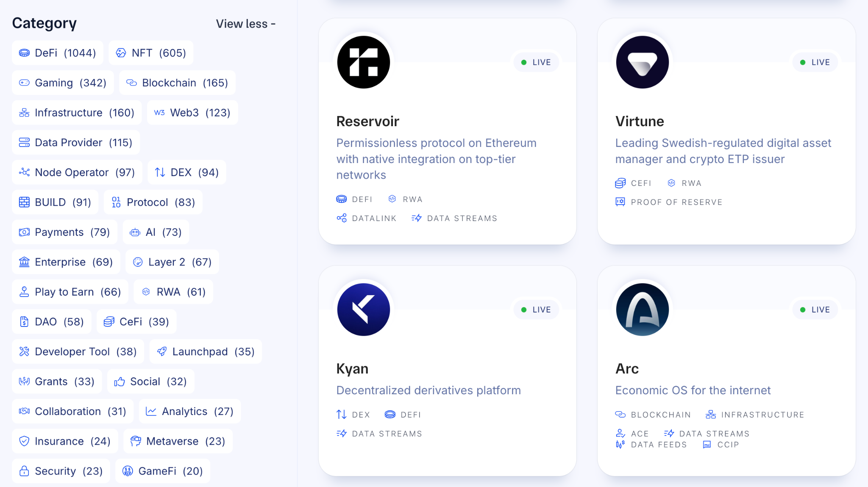Screen dimensions: 868x487
Task: Click the Arc logo icon
Action: (642, 310)
